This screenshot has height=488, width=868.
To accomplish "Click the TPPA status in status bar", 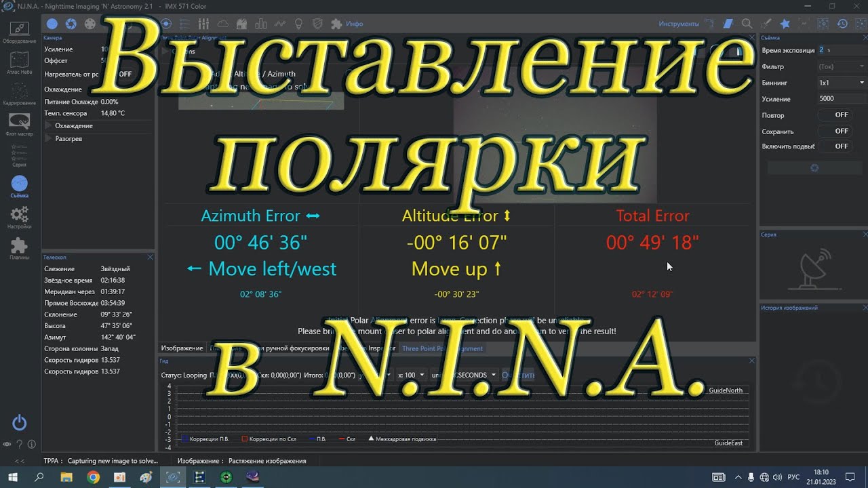I will coord(100,461).
